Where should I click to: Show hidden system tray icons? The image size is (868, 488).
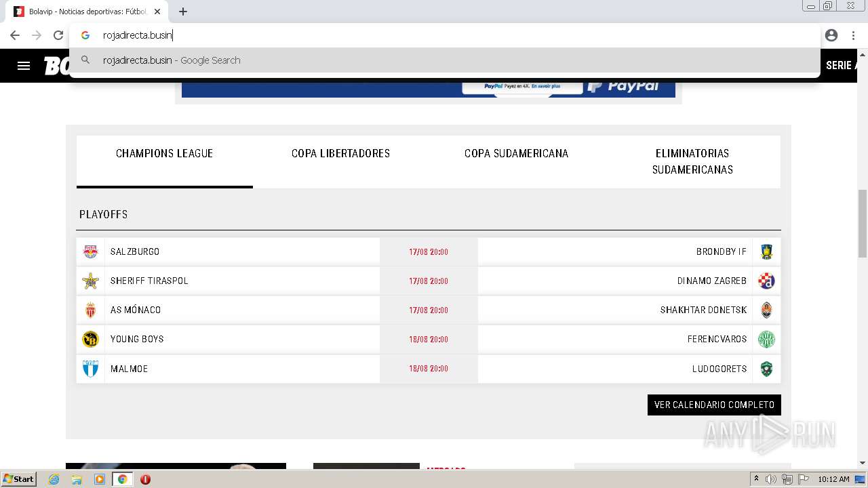pos(756,479)
